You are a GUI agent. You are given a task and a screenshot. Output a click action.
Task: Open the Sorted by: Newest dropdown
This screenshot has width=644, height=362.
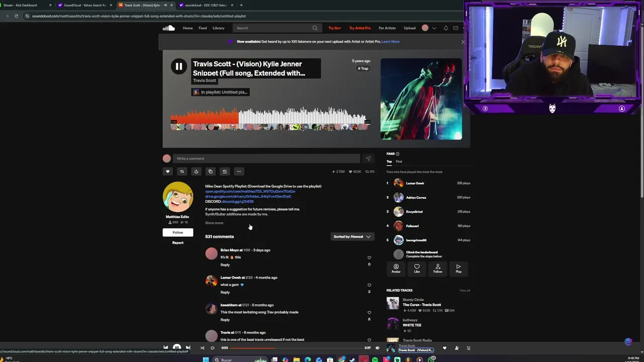pyautogui.click(x=352, y=237)
